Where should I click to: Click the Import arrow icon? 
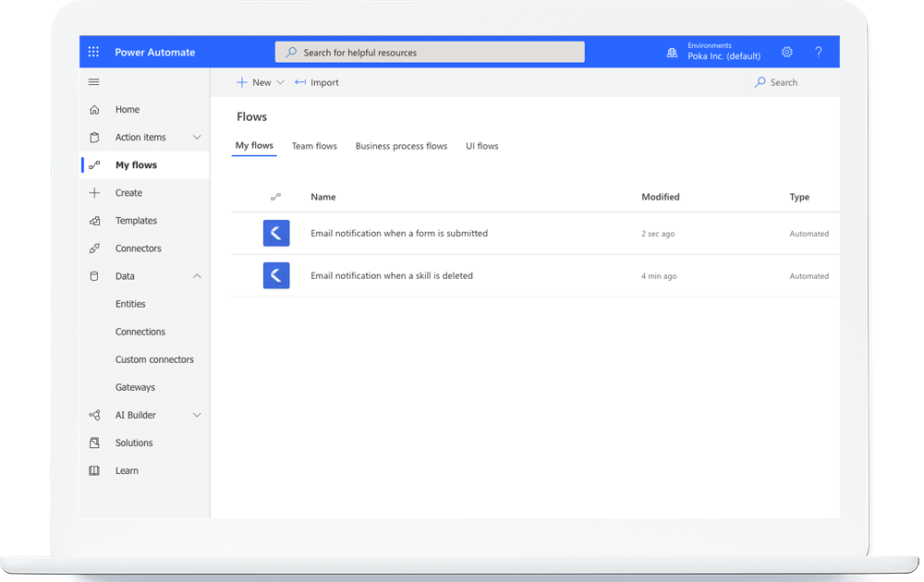[x=300, y=82]
